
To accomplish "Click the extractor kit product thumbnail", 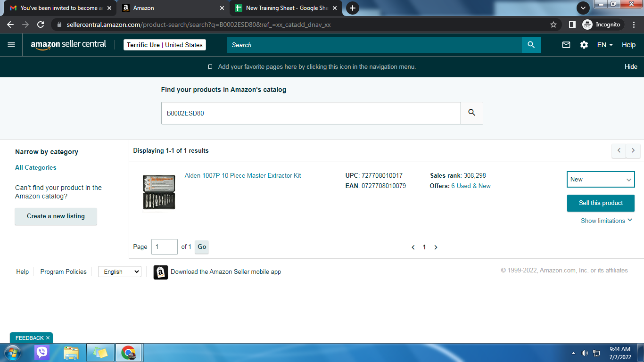I will (x=159, y=192).
